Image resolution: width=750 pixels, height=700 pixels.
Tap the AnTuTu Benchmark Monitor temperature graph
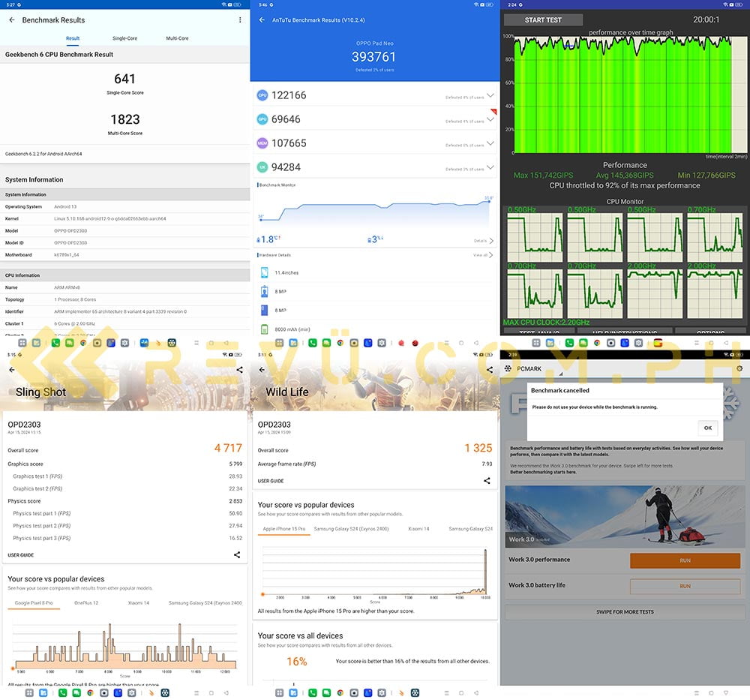click(375, 211)
